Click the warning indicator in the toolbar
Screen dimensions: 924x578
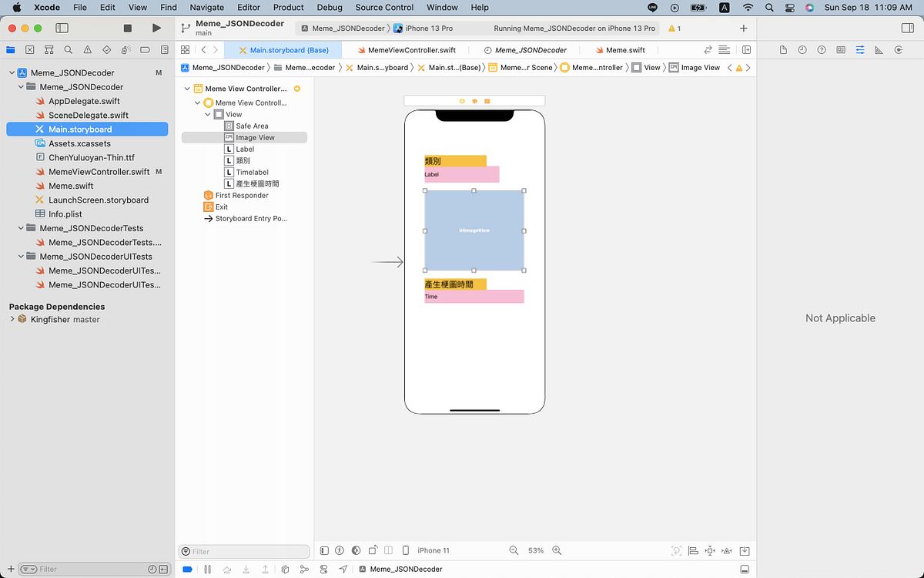pyautogui.click(x=673, y=27)
